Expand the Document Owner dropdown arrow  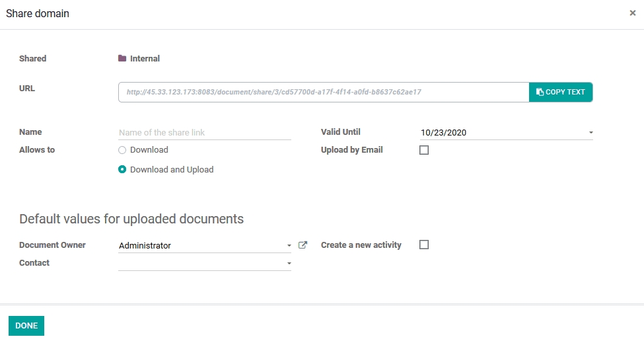(289, 246)
